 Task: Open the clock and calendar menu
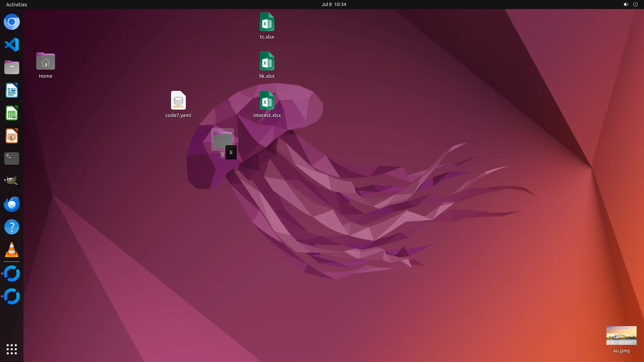click(x=333, y=4)
